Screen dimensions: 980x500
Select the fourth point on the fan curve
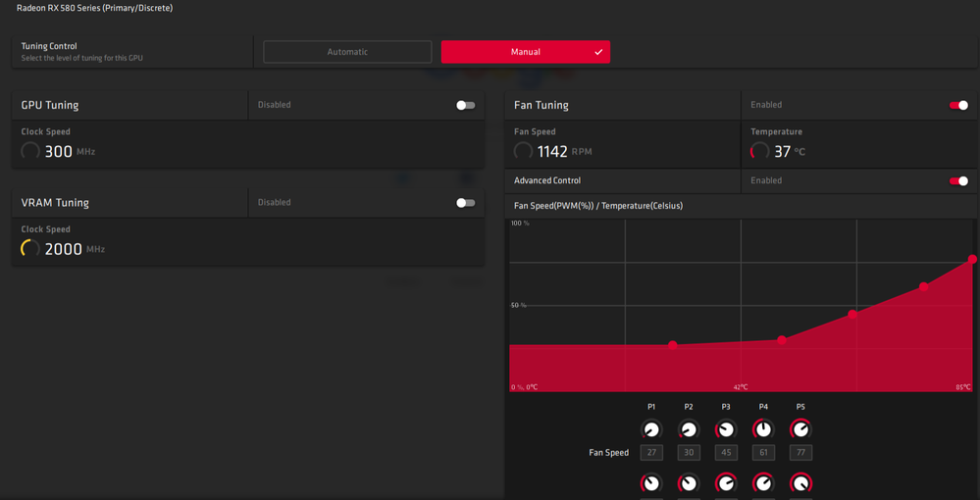(924, 286)
